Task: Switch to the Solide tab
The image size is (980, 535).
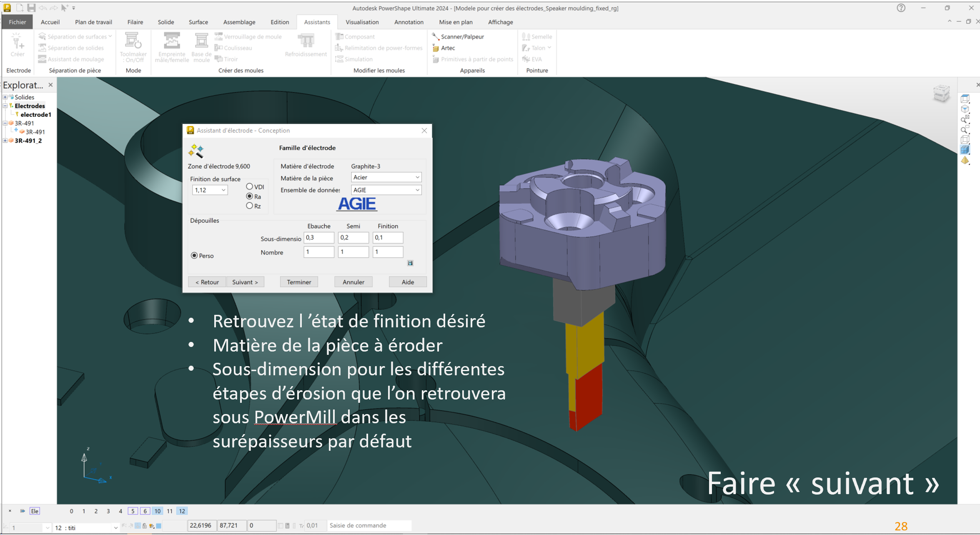Action: pyautogui.click(x=165, y=22)
